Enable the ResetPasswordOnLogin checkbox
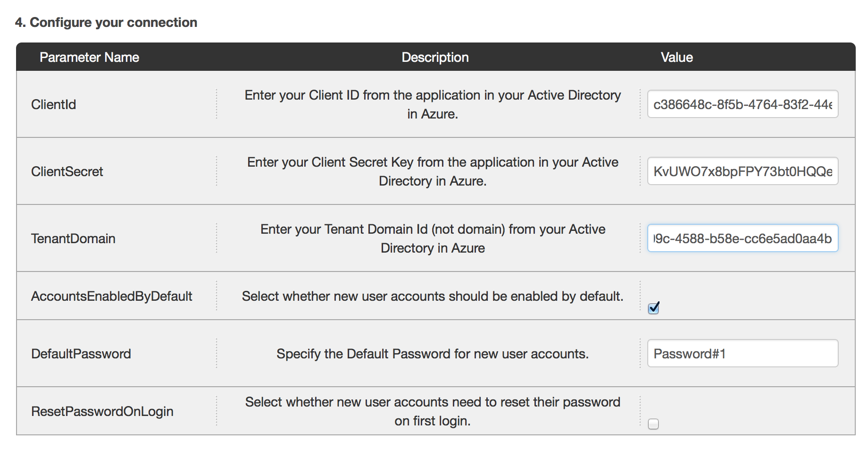 point(653,424)
